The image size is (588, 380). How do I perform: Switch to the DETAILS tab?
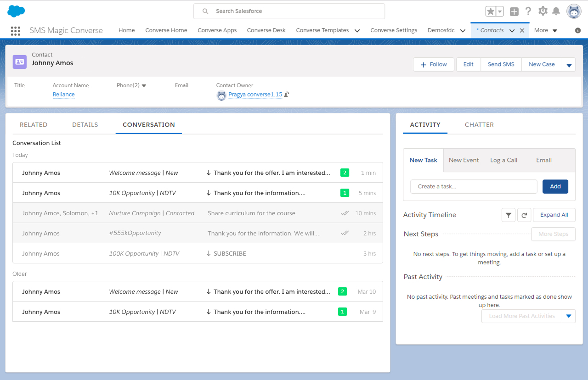[85, 124]
